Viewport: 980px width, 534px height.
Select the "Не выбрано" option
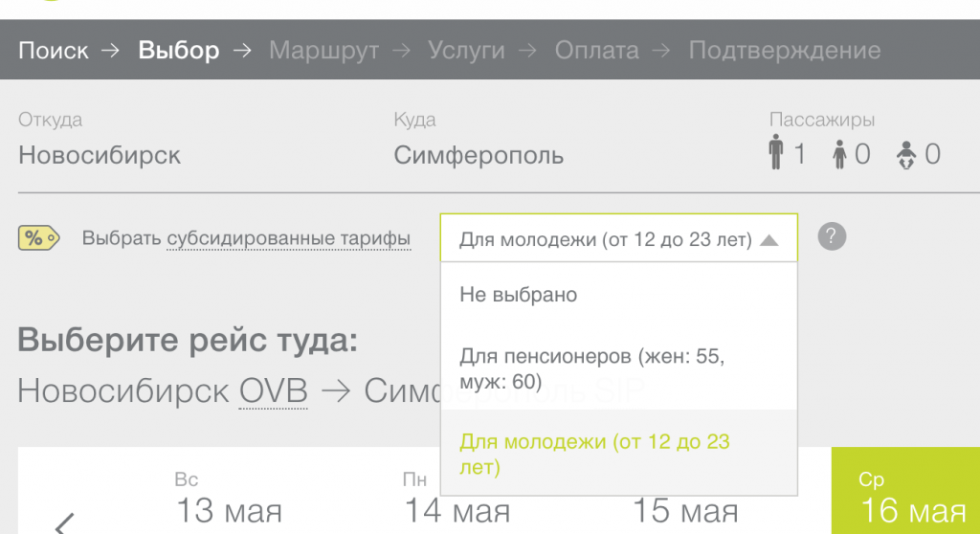tap(519, 295)
